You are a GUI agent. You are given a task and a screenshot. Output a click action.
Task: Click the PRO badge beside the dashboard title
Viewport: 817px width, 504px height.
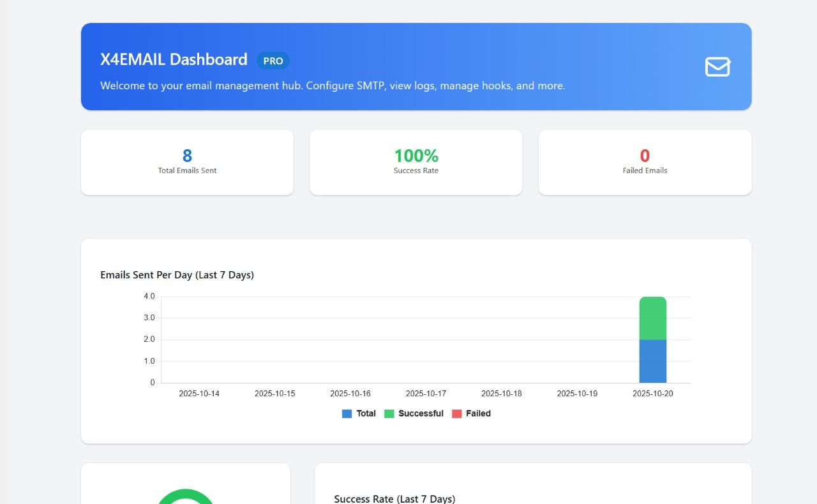(x=273, y=61)
